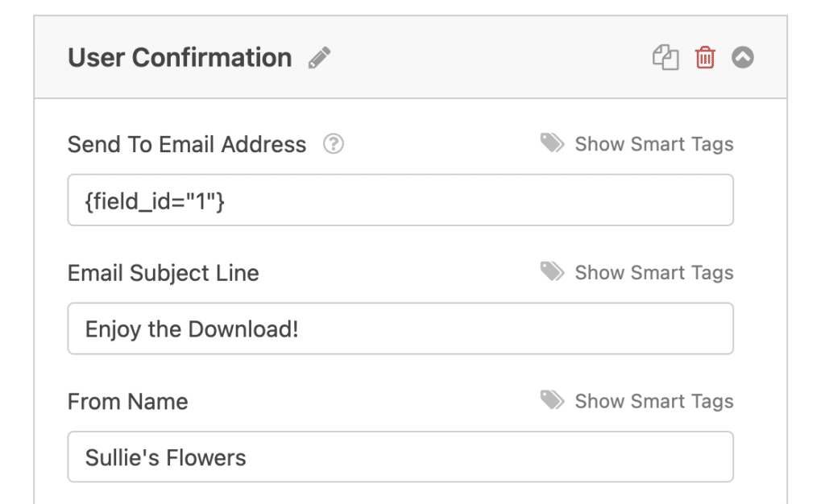Show Smart Tags for Email Subject Line
Screen dimensions: 825x504
tap(654, 272)
